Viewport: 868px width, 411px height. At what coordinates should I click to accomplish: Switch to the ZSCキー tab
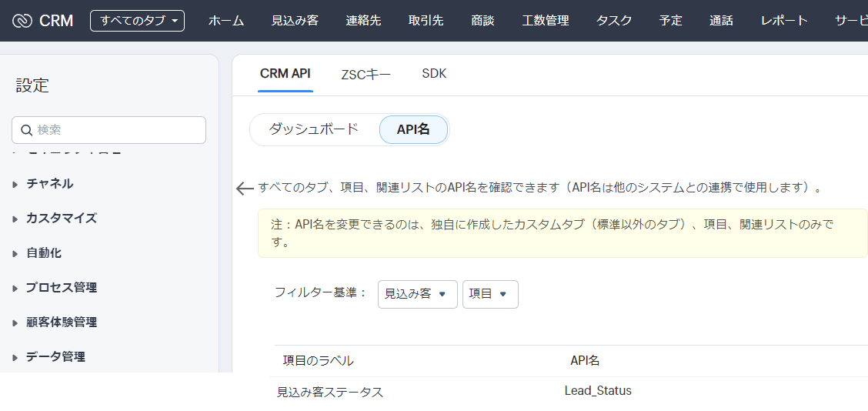366,74
